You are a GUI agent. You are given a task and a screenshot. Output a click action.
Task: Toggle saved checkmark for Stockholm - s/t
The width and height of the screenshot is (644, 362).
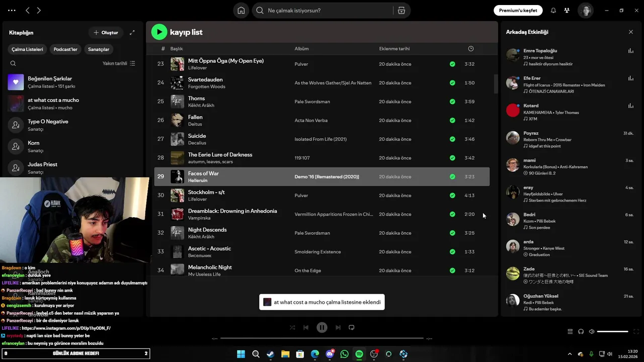tap(452, 196)
